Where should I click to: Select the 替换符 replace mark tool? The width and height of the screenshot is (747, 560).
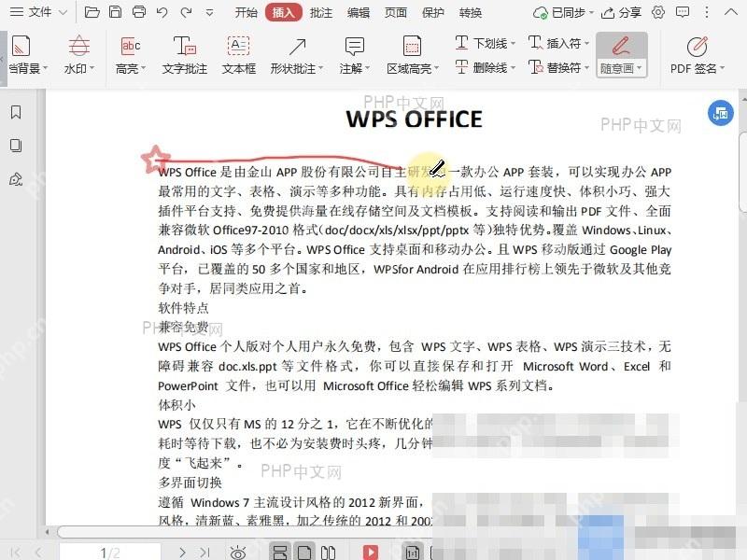click(555, 67)
